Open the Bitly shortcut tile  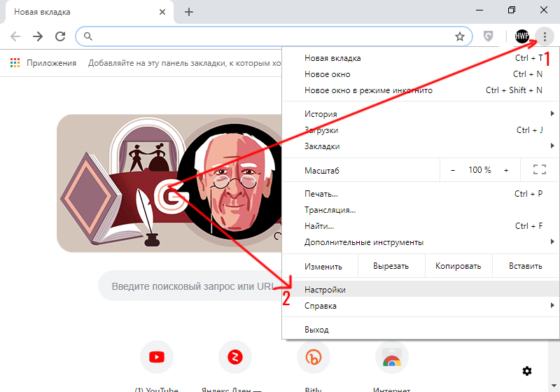[x=313, y=357]
